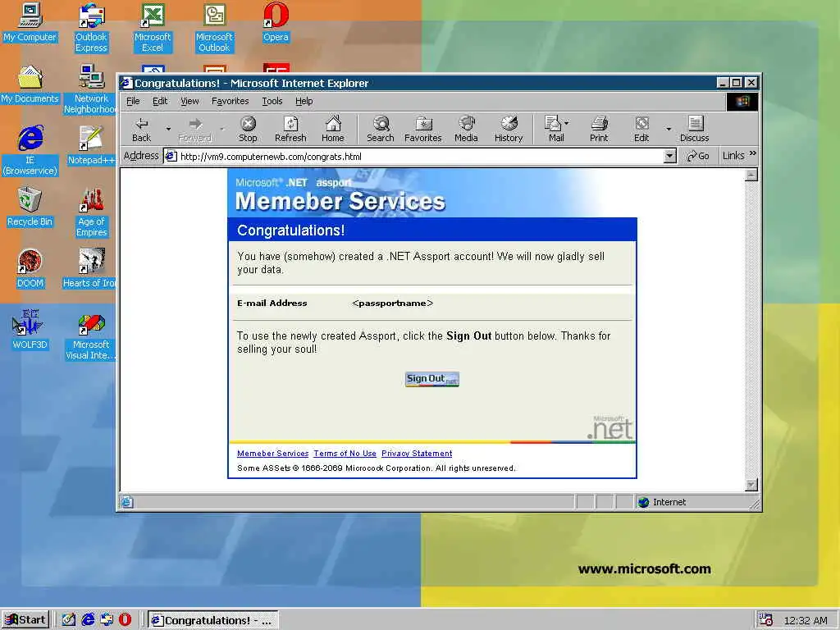Viewport: 840px width, 630px height.
Task: Open the Help menu
Action: 304,101
